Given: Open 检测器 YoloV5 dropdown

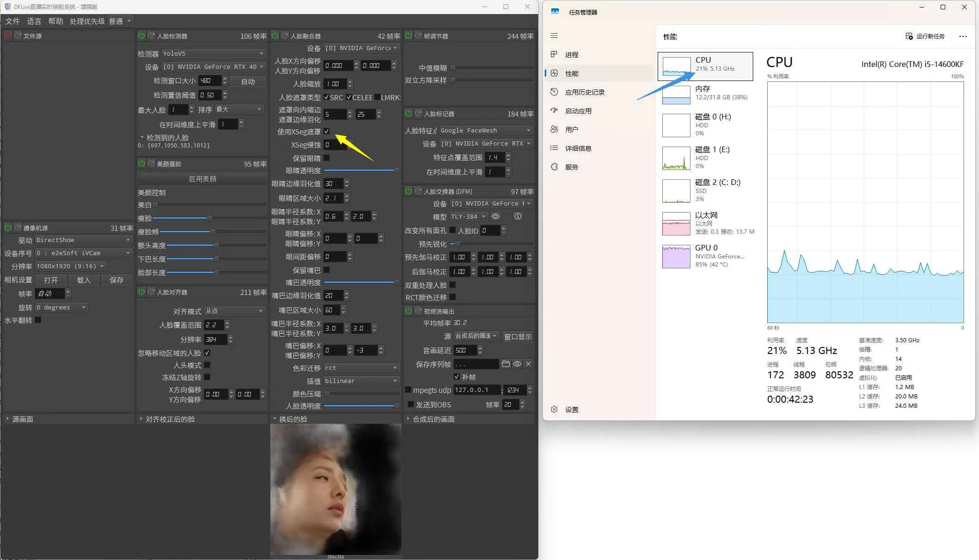Looking at the screenshot, I should tap(214, 53).
